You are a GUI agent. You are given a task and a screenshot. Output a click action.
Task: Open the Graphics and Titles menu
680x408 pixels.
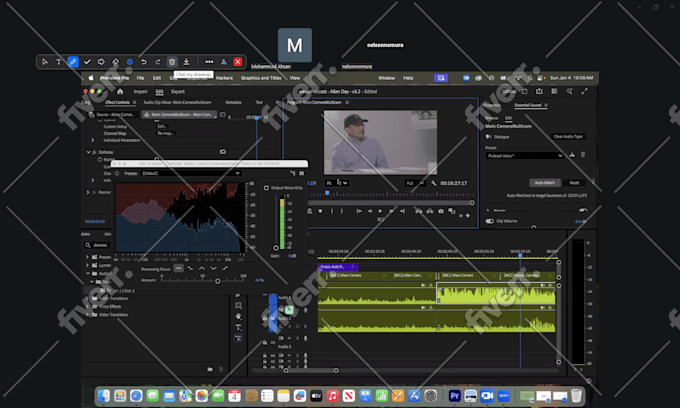pyautogui.click(x=261, y=78)
